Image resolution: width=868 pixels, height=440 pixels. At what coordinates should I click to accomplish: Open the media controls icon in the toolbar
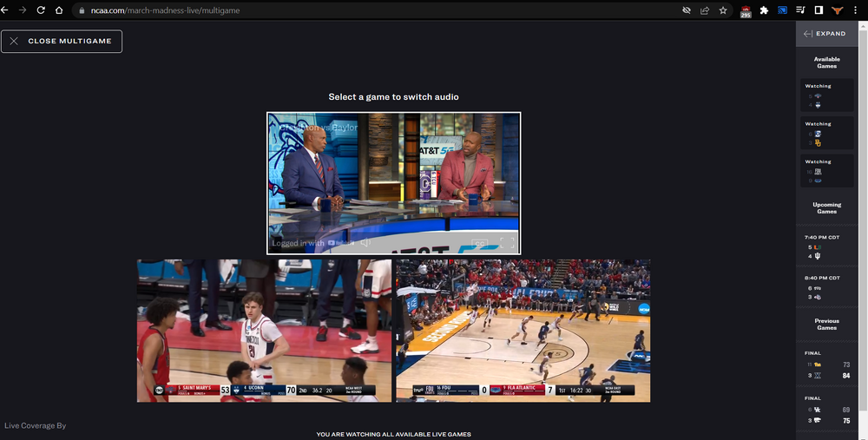[800, 10]
